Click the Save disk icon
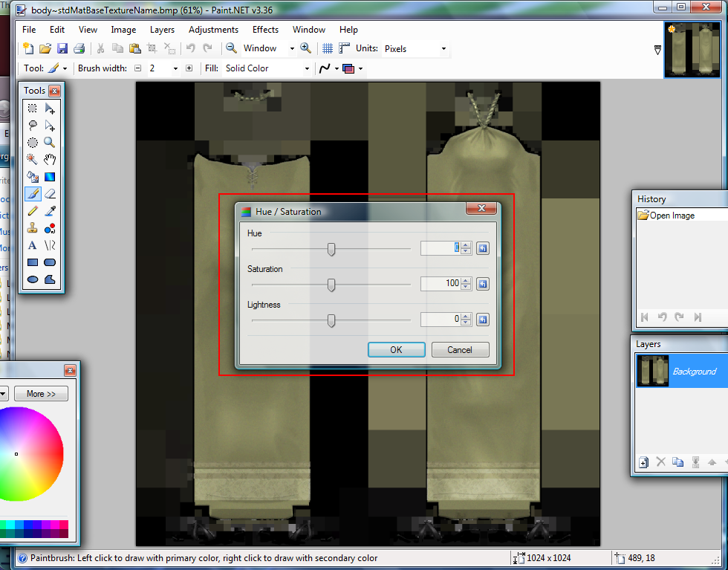The image size is (728, 570). (62, 48)
